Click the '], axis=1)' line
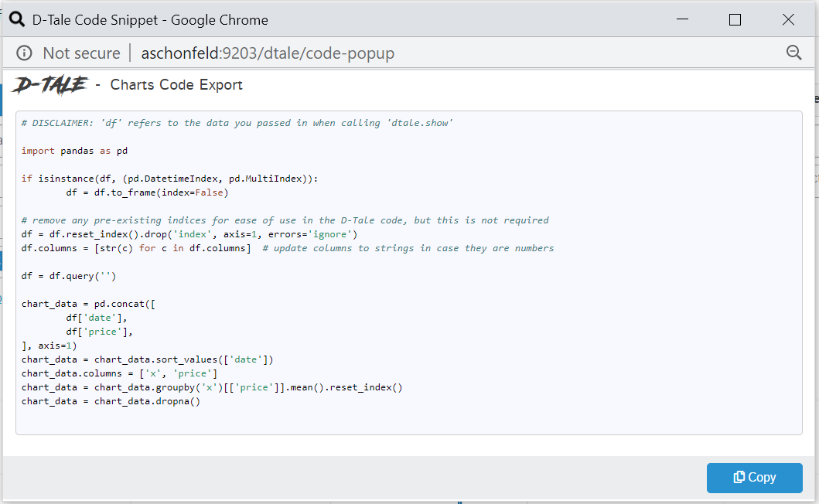The height and width of the screenshot is (504, 819). [49, 346]
